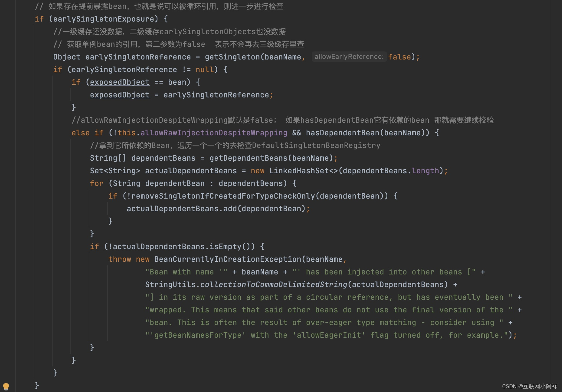The width and height of the screenshot is (562, 392).
Task: Click 'length' property of dependentBeans
Action: [x=425, y=171]
